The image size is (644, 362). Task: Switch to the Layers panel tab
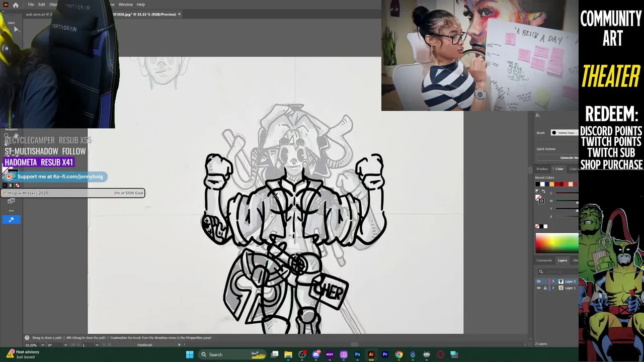point(562,260)
